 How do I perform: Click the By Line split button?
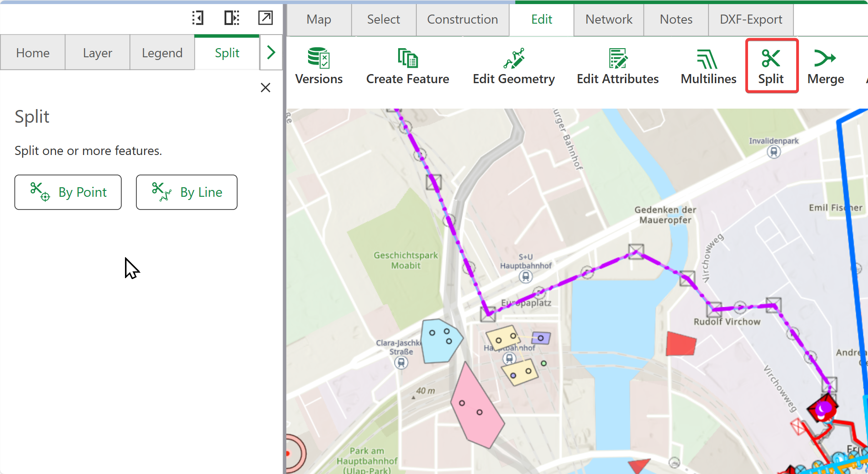pyautogui.click(x=187, y=192)
